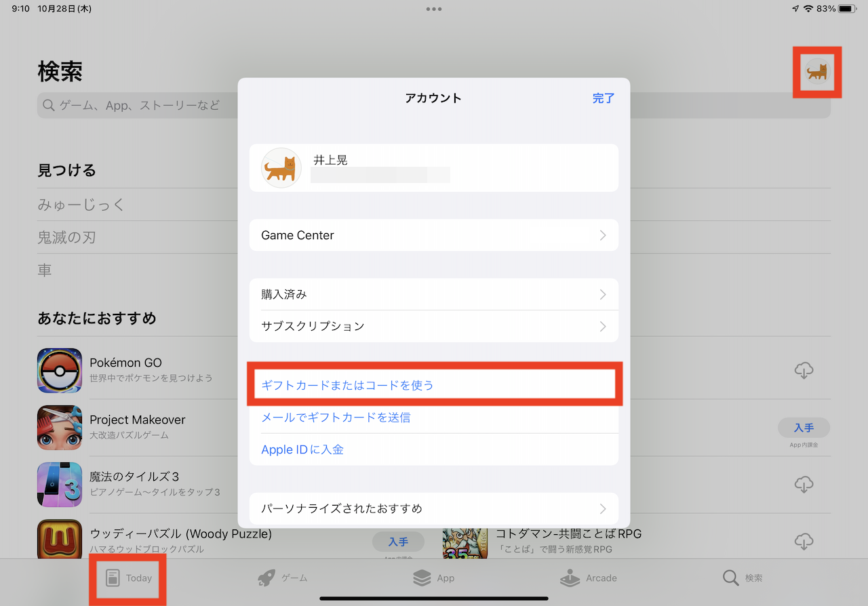The width and height of the screenshot is (868, 606).
Task: Tap the three-dot multitasking indicator
Action: (434, 9)
